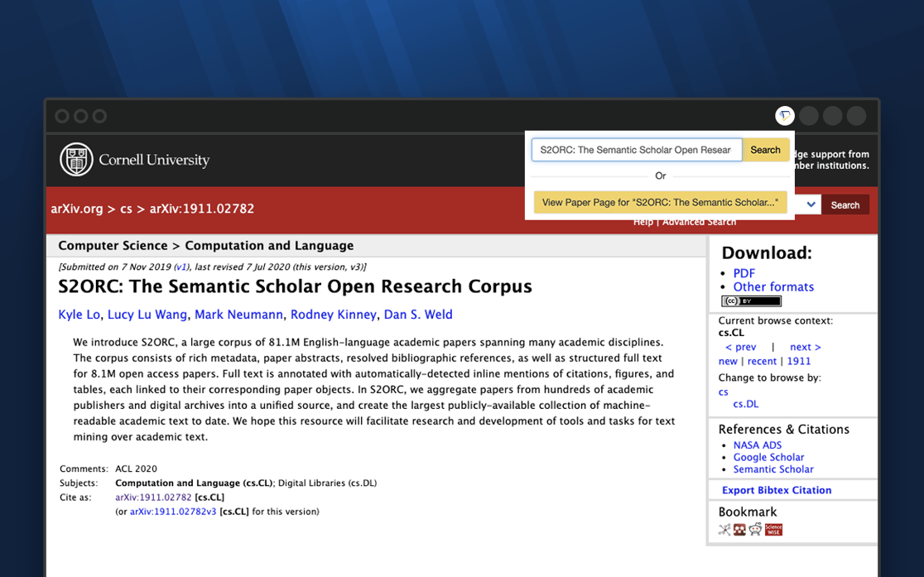Open author Kyle Lo's link
Viewport: 924px width, 577px height.
(x=79, y=315)
